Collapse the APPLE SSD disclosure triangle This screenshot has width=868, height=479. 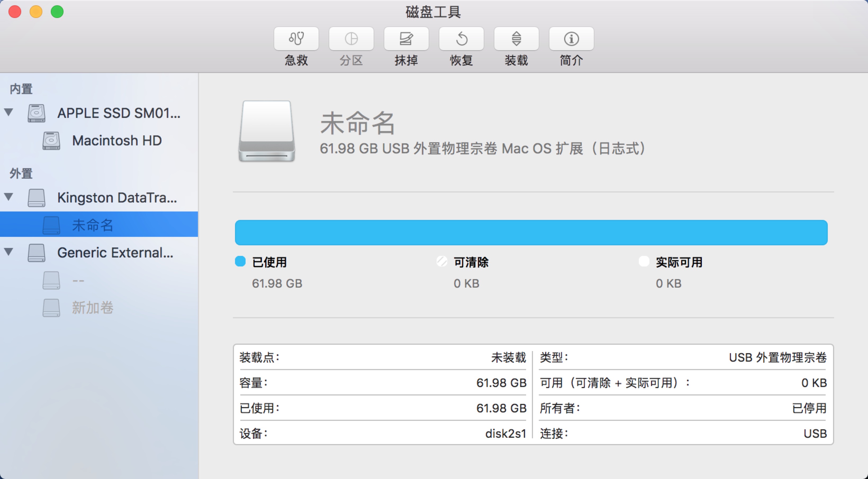click(9, 112)
